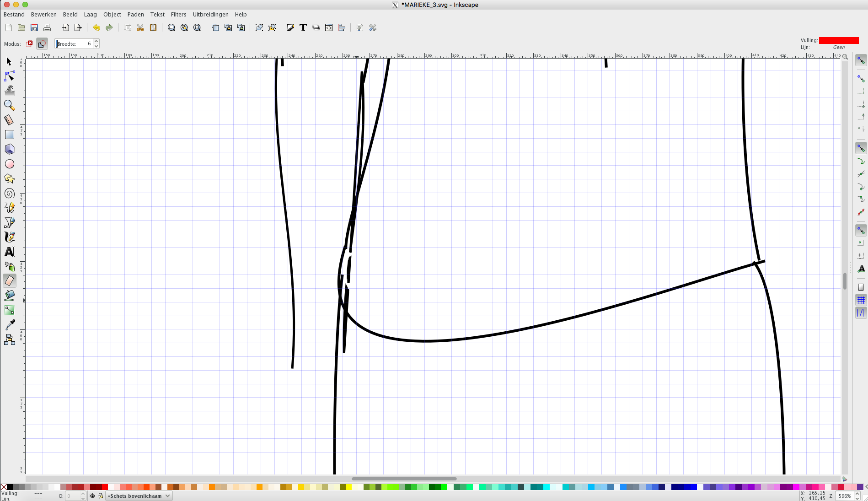
Task: Increase the zoom percentage stepper
Action: (x=857, y=494)
